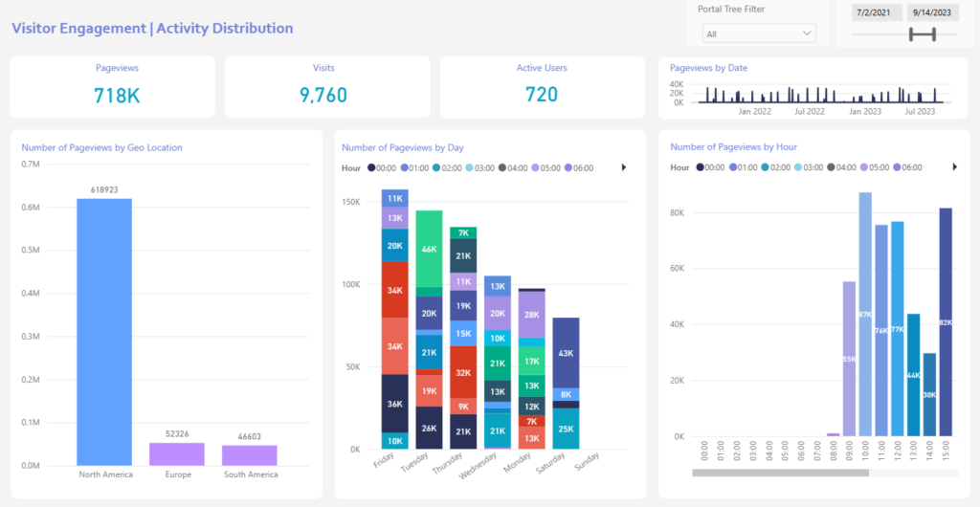
Task: Expand more legend hours in Pageviews by Day
Action: point(624,167)
